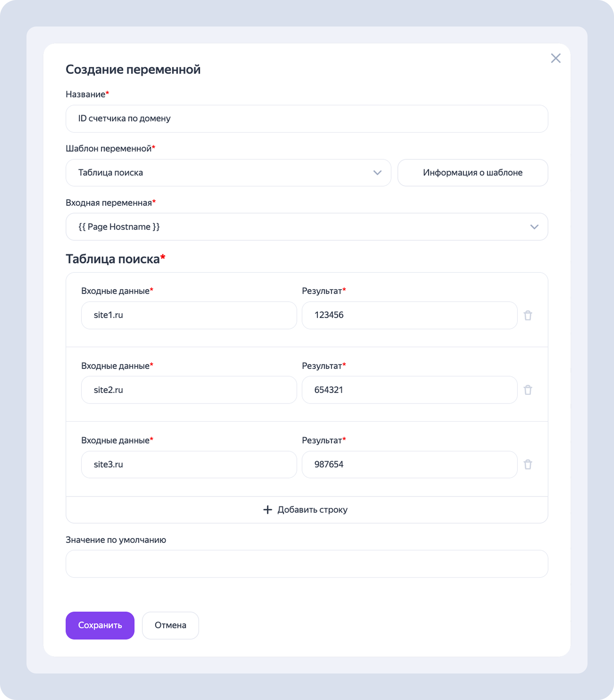Focus the Значение по умолчанию field

tap(307, 564)
